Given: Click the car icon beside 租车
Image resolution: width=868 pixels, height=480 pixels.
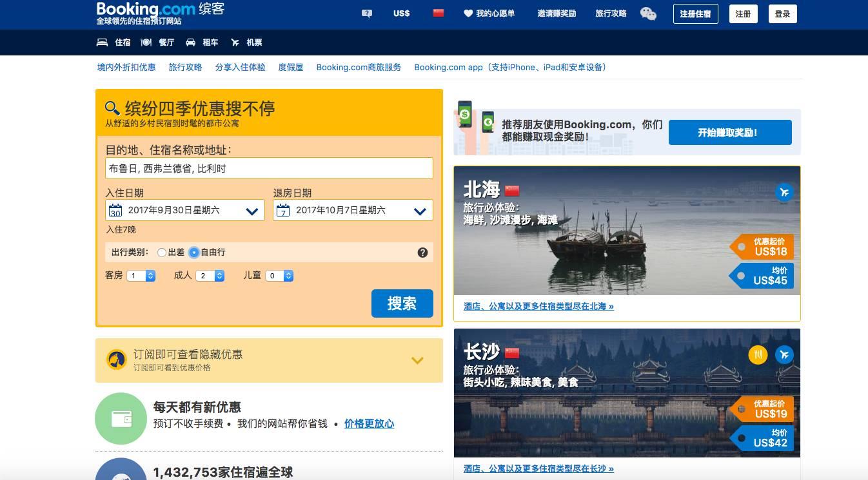Looking at the screenshot, I should 190,43.
